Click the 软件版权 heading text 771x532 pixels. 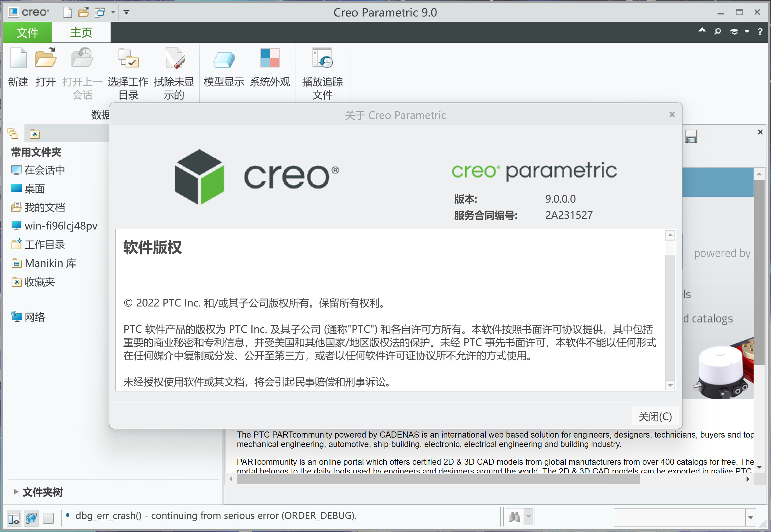click(152, 247)
